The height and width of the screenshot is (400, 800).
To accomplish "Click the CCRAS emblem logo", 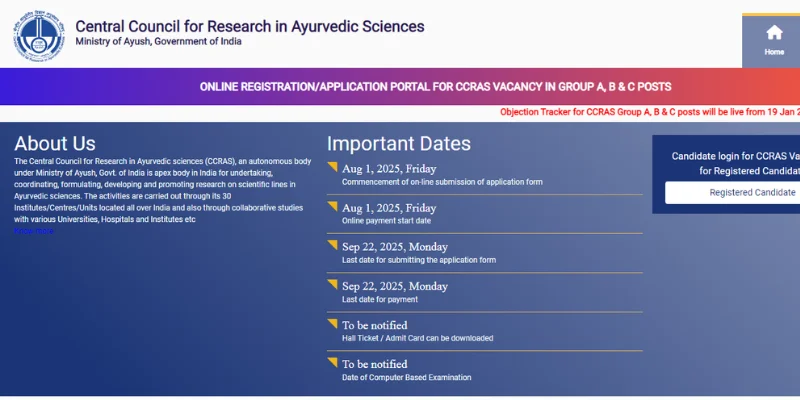I will click(x=38, y=35).
